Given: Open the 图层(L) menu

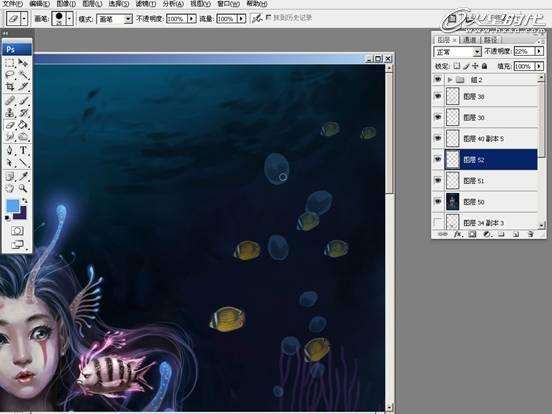Looking at the screenshot, I should click(92, 4).
